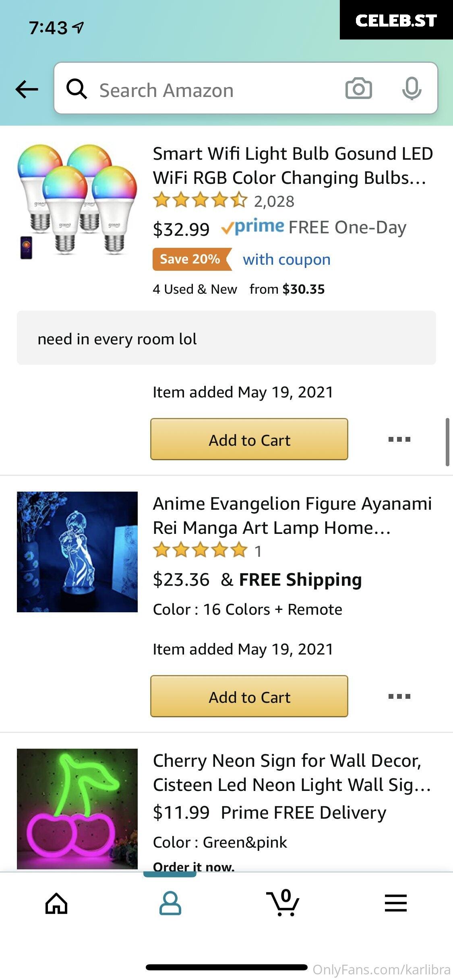Open the hamburger menu icon
The image size is (453, 980).
[396, 903]
